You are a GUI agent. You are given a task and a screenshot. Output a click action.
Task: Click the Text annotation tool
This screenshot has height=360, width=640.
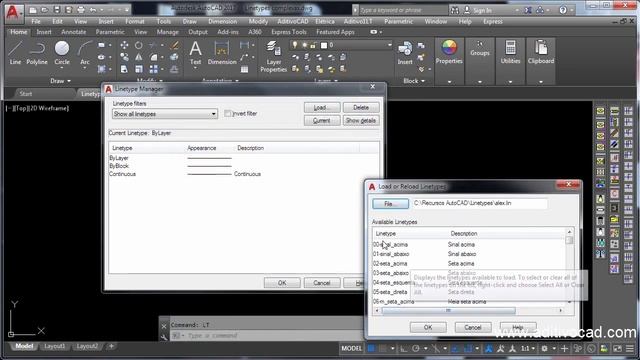196,53
